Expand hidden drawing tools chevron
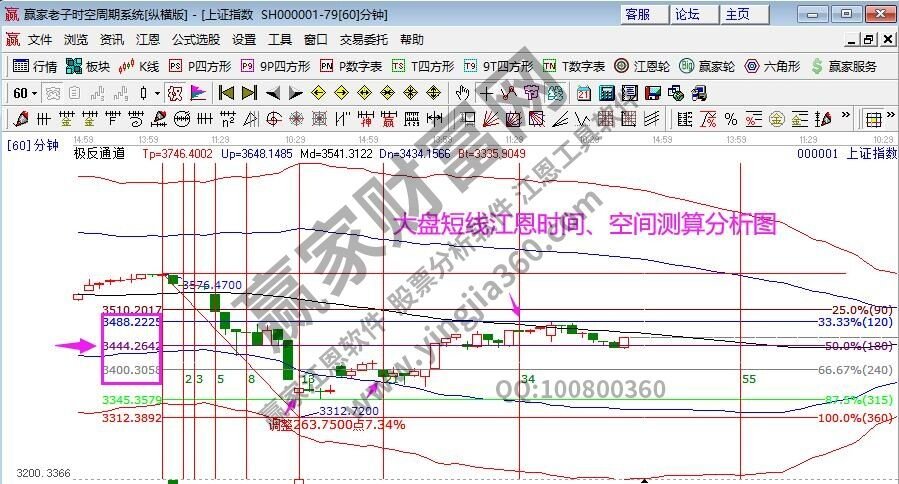This screenshot has height=484, width=899. tap(846, 115)
